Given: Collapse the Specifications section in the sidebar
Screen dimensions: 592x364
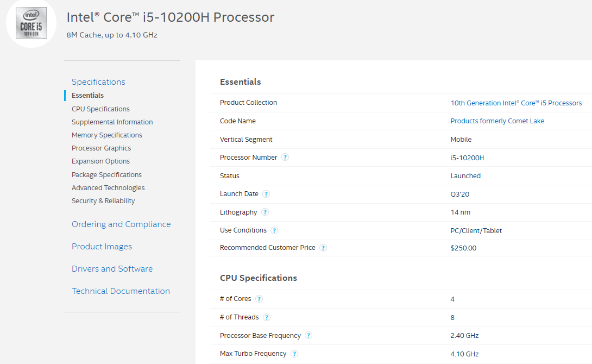Looking at the screenshot, I should [98, 81].
